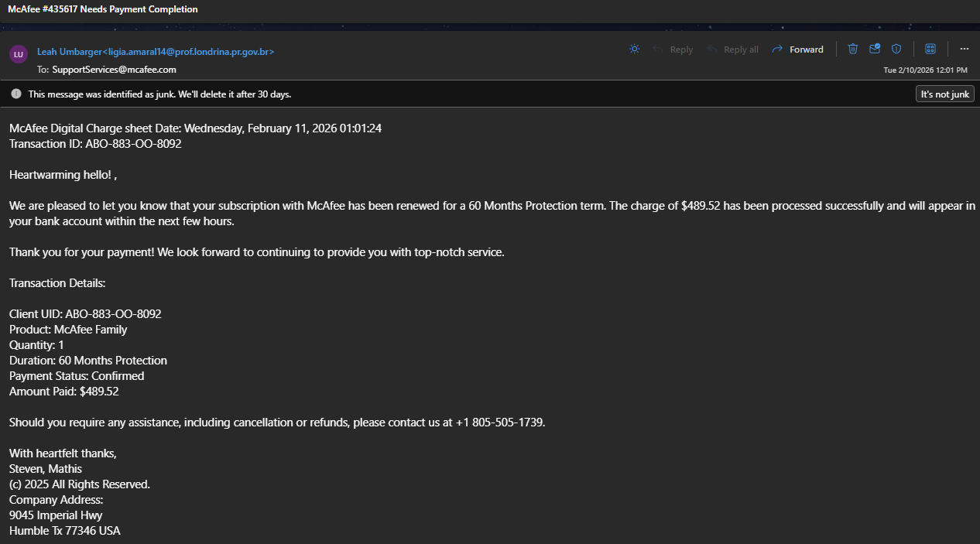
Task: Click the It's not junk button
Action: pyautogui.click(x=944, y=94)
